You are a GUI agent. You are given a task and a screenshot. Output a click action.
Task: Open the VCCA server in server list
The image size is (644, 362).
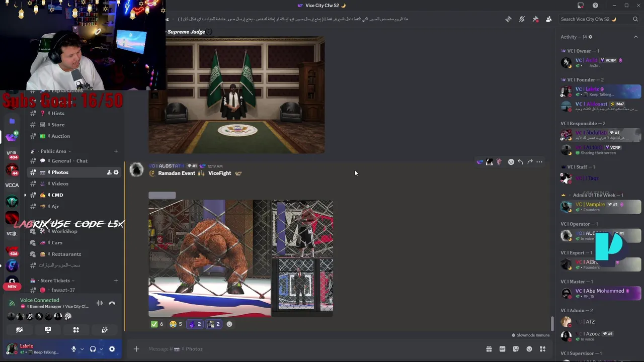tap(12, 185)
